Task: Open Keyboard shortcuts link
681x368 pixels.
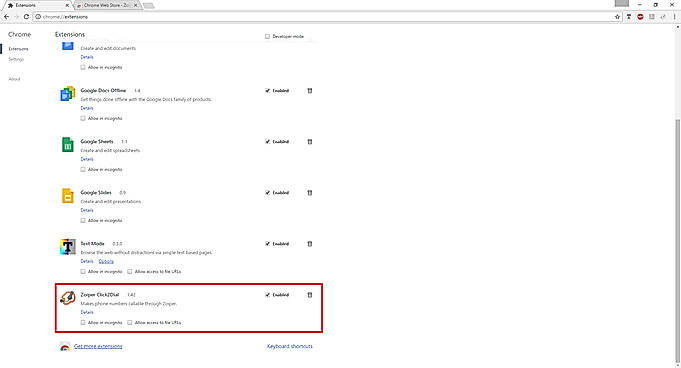Action: [290, 346]
